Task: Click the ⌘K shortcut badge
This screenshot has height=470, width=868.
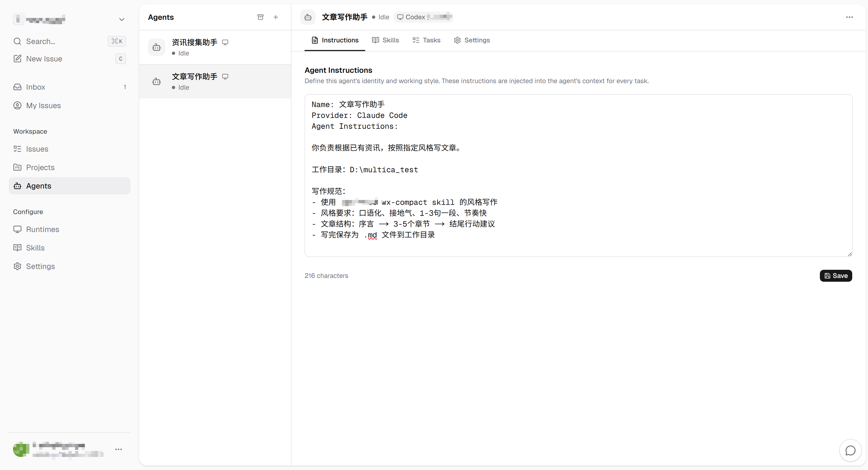Action: 117,41
